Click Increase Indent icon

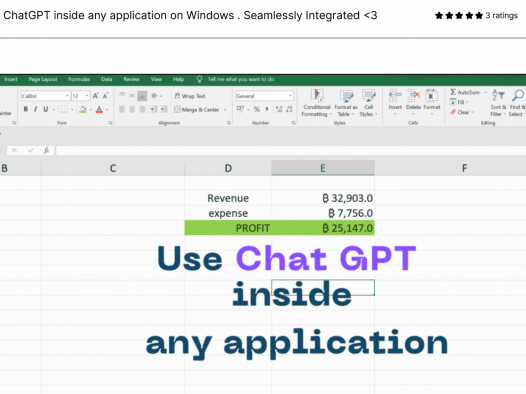coord(164,109)
